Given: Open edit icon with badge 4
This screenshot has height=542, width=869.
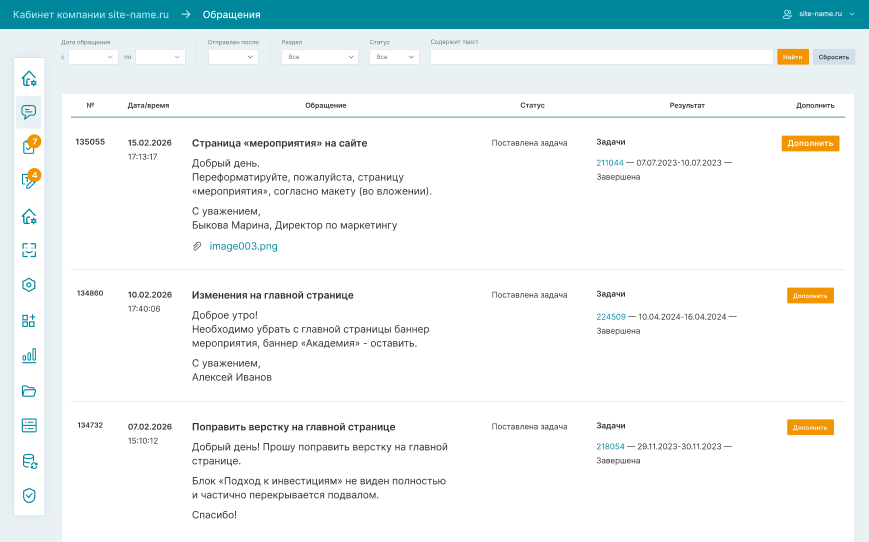Looking at the screenshot, I should click(29, 181).
